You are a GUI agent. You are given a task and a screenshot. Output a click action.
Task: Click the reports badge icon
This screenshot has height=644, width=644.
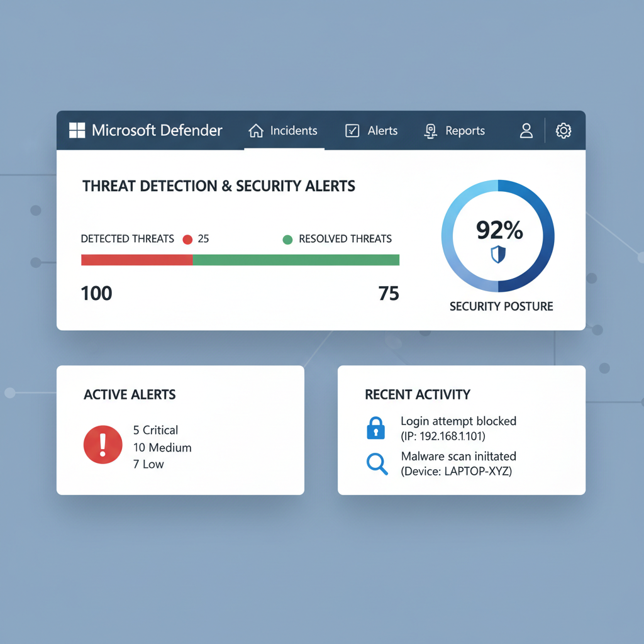[430, 131]
